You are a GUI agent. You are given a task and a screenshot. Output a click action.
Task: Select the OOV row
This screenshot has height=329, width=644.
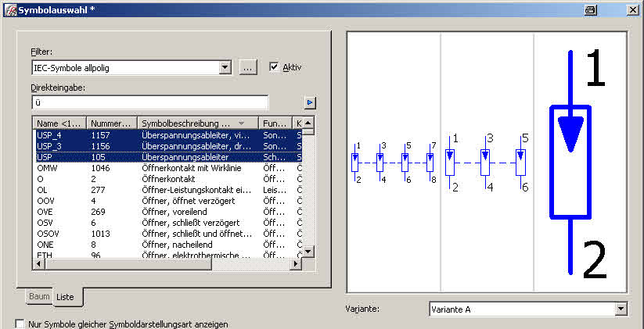click(167, 201)
